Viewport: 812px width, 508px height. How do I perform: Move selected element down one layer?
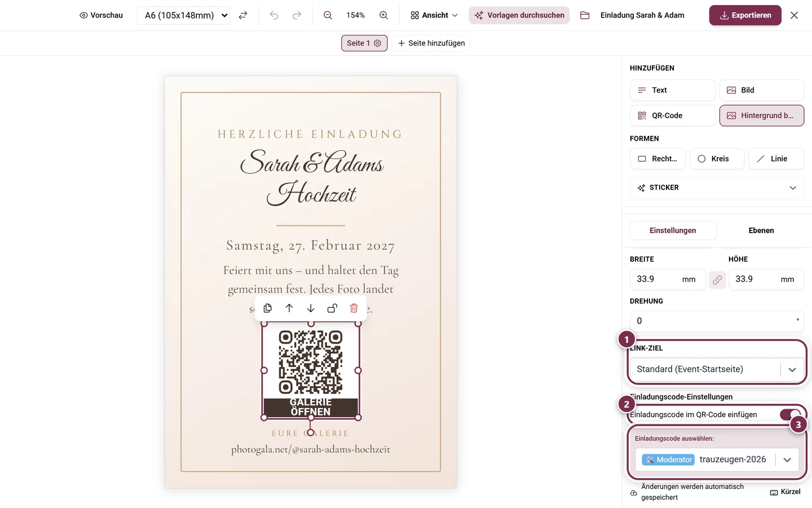311,308
